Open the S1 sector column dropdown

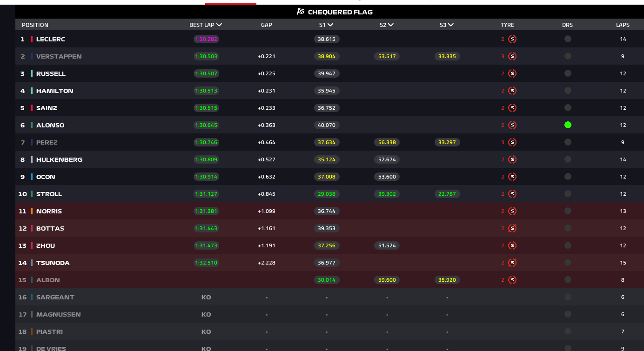pyautogui.click(x=326, y=25)
